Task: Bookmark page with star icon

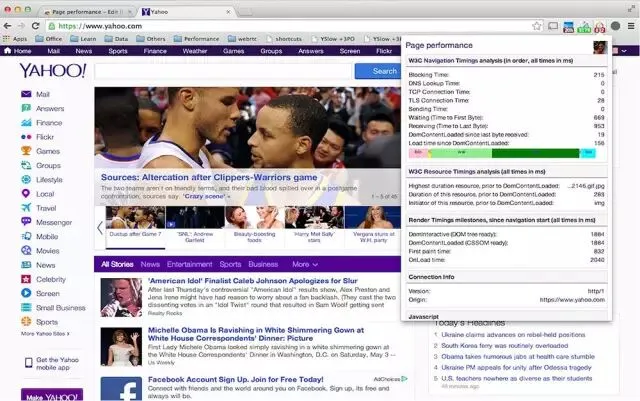Action: click(536, 26)
